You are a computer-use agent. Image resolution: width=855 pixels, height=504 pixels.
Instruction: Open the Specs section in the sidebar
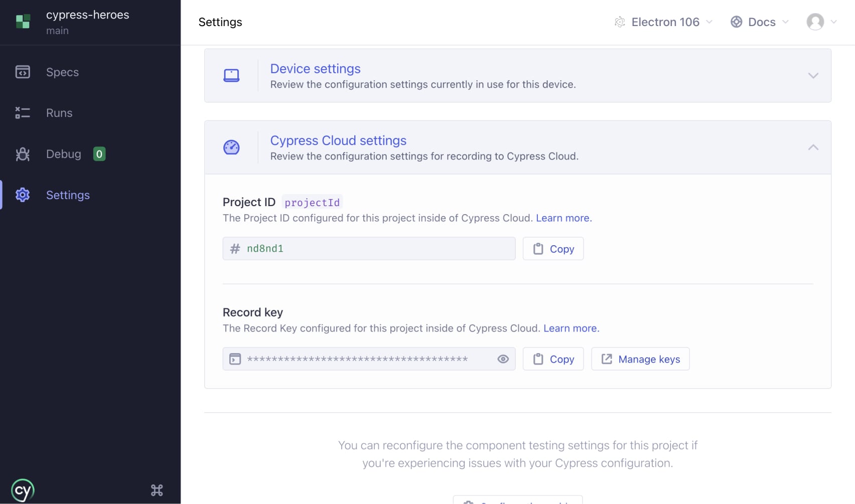tap(61, 72)
